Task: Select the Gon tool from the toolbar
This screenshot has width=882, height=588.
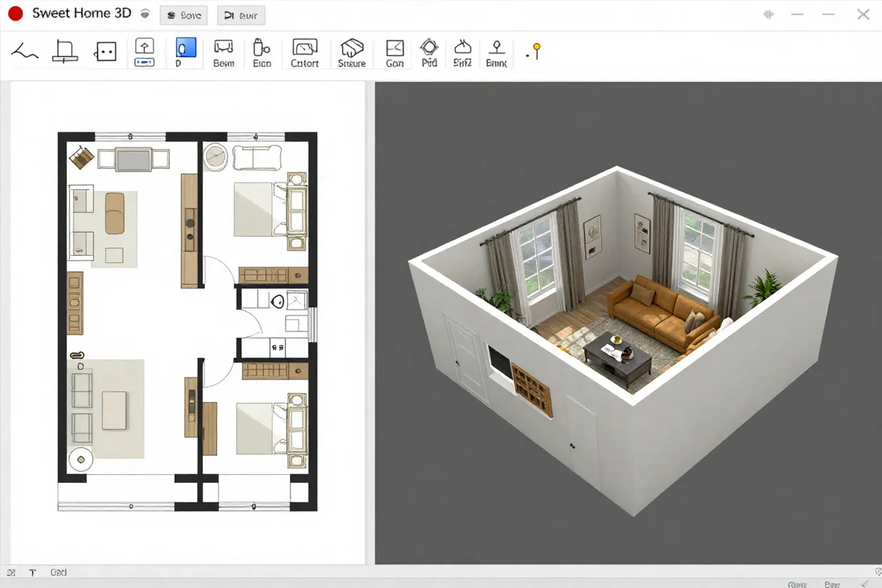Action: 394,49
